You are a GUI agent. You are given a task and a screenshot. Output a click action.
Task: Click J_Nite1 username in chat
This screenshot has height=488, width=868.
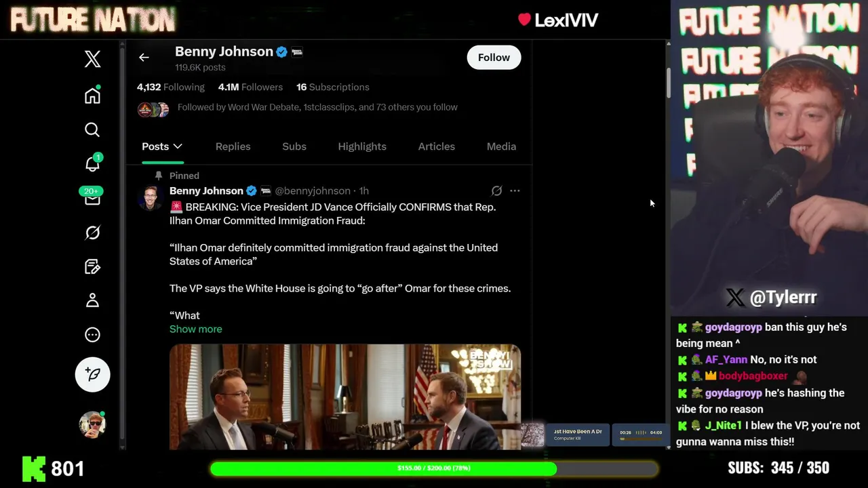723,426
